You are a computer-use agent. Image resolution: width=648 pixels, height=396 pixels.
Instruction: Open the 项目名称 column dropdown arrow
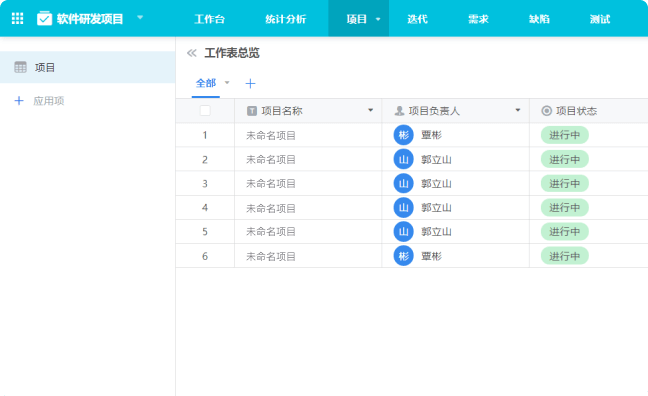click(370, 110)
